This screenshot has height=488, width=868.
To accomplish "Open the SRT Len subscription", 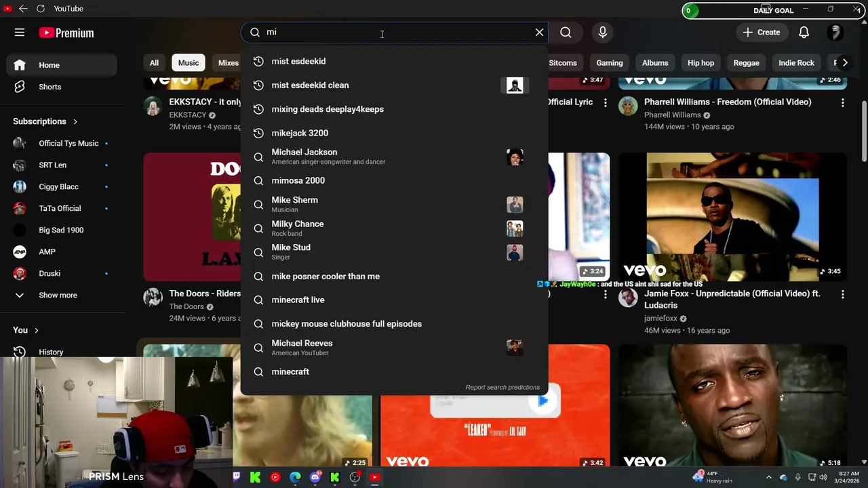I will pos(62,165).
